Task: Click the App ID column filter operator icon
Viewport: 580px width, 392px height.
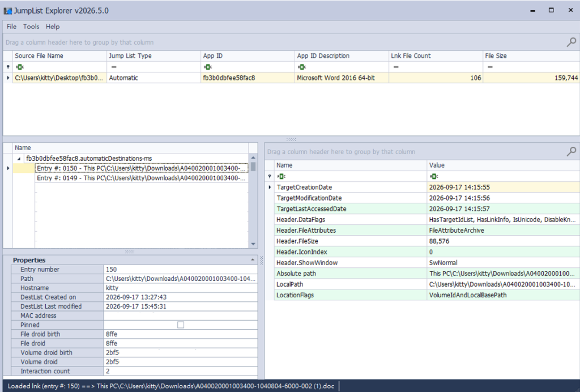Action: 207,67
